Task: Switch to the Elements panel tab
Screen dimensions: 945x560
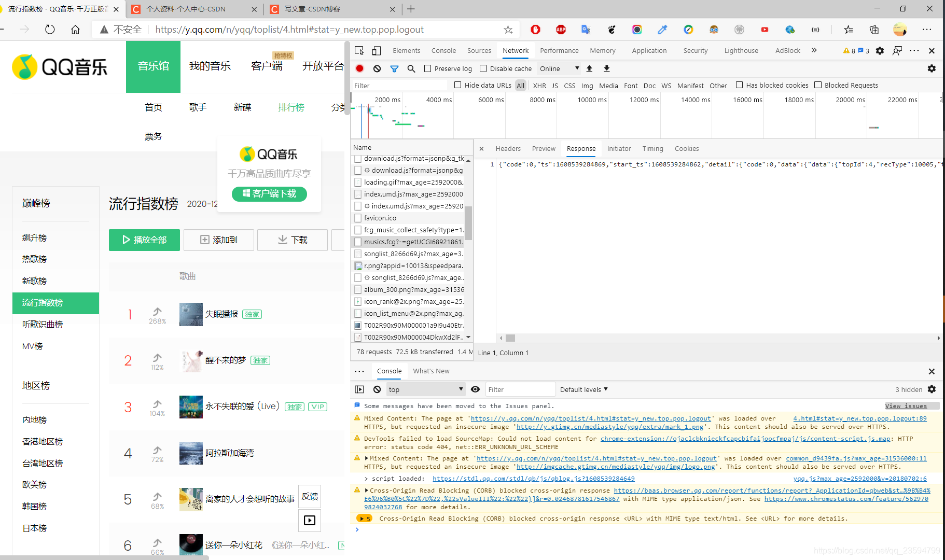Action: [x=406, y=50]
